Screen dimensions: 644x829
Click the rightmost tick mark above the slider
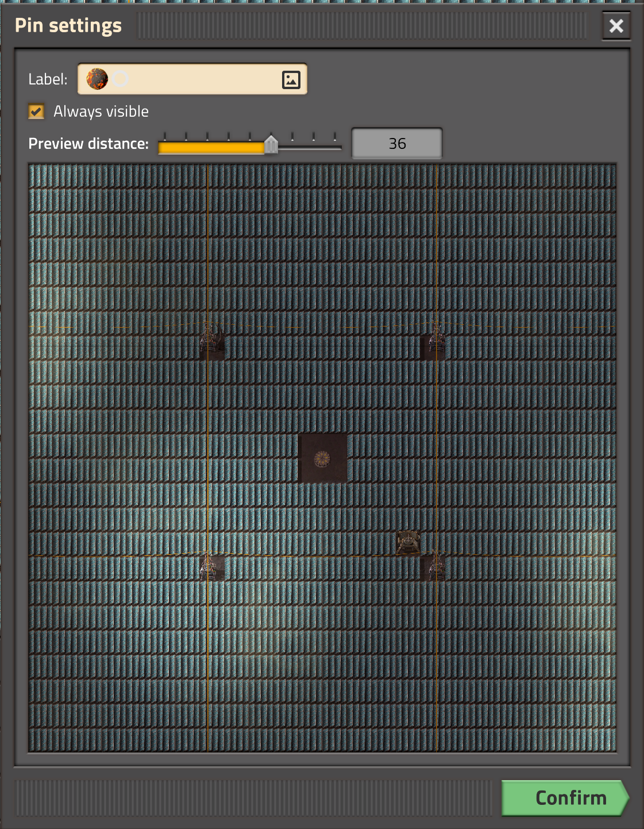click(x=334, y=138)
